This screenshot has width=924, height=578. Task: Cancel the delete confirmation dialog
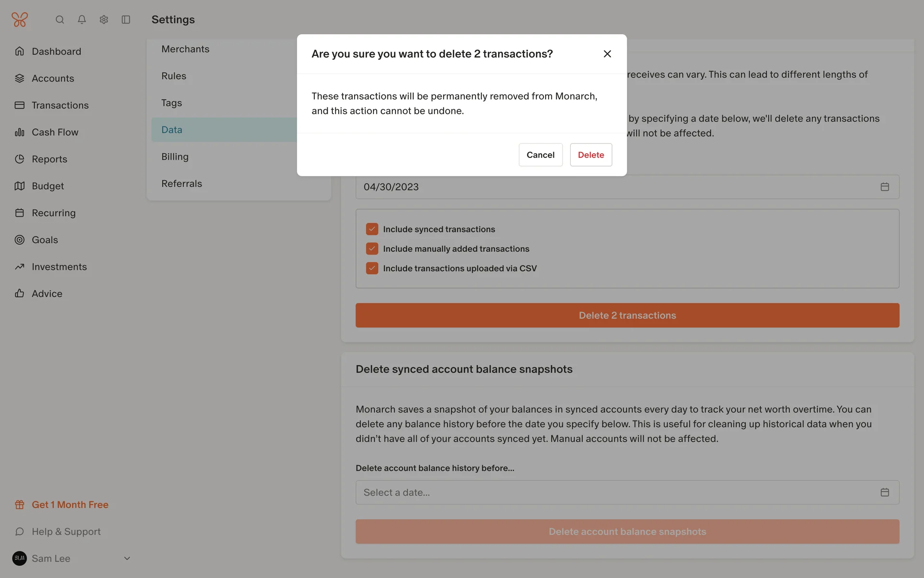coord(540,155)
